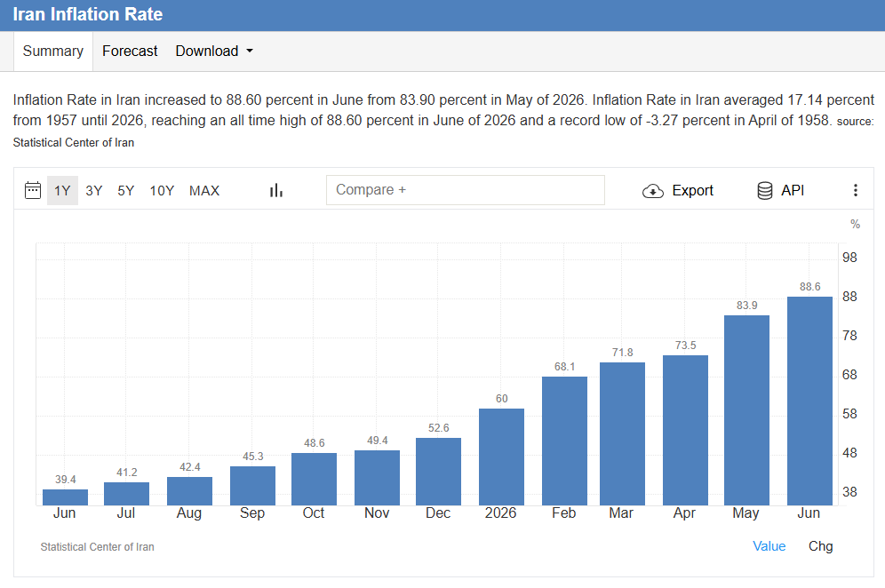885x588 pixels.
Task: Select the 5Y time range
Action: pos(126,191)
